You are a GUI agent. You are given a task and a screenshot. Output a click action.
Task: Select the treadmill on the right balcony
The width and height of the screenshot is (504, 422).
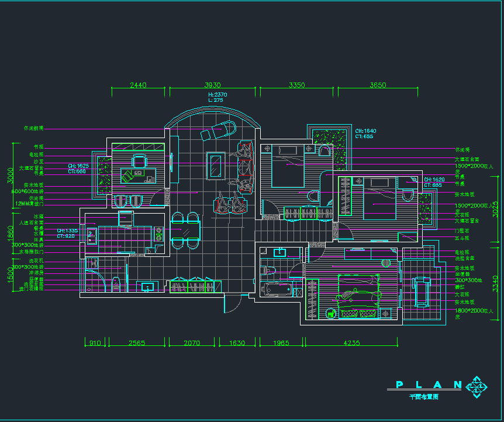click(x=421, y=290)
